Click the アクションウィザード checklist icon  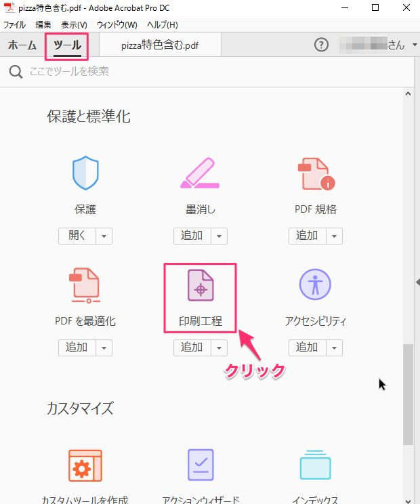point(201,465)
